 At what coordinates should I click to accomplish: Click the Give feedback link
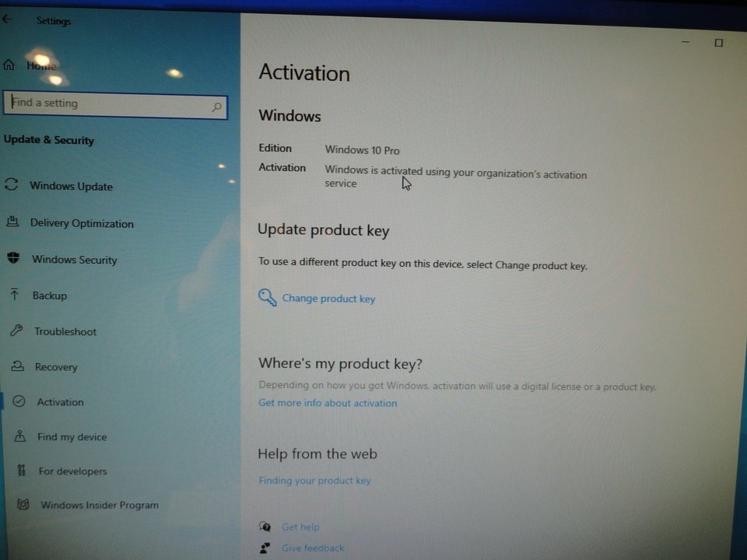(x=312, y=548)
